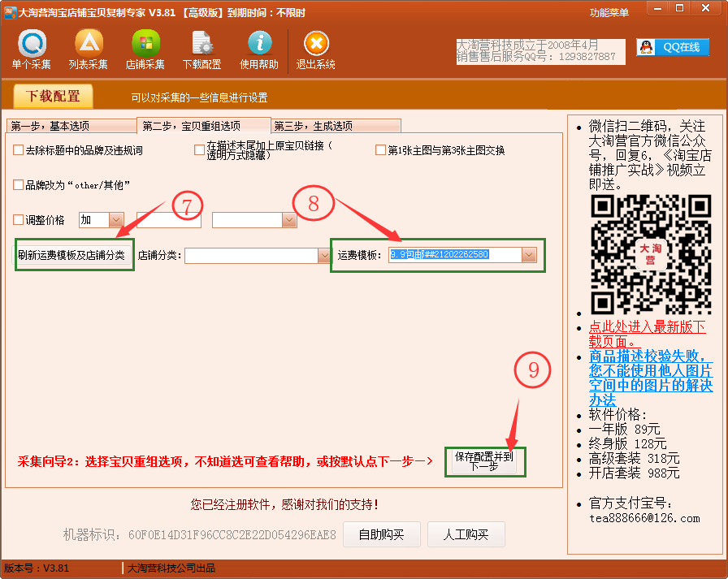
Task: Open 下载配置 download settings icon
Action: coord(202,50)
